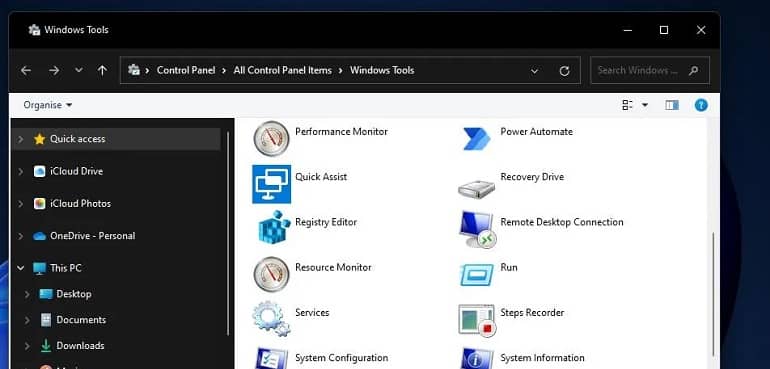Click Windows Tools breadcrumb segment
The height and width of the screenshot is (369, 770).
(382, 70)
